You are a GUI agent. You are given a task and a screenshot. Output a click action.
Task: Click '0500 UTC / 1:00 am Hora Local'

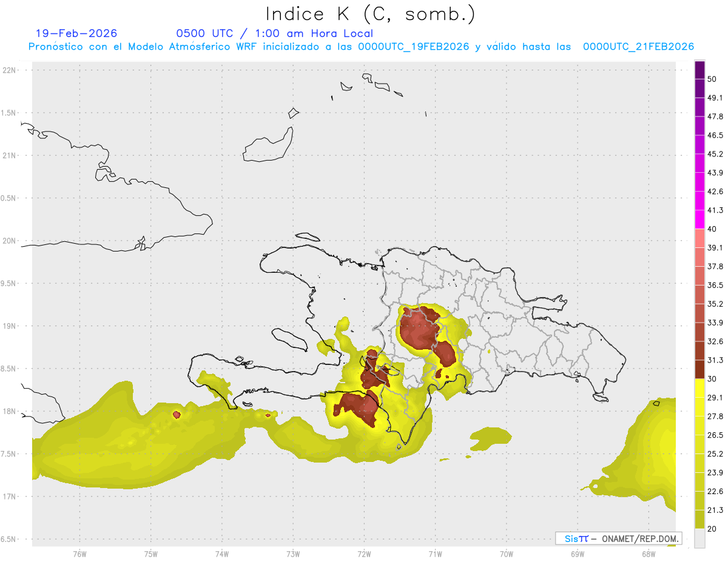[x=275, y=34]
